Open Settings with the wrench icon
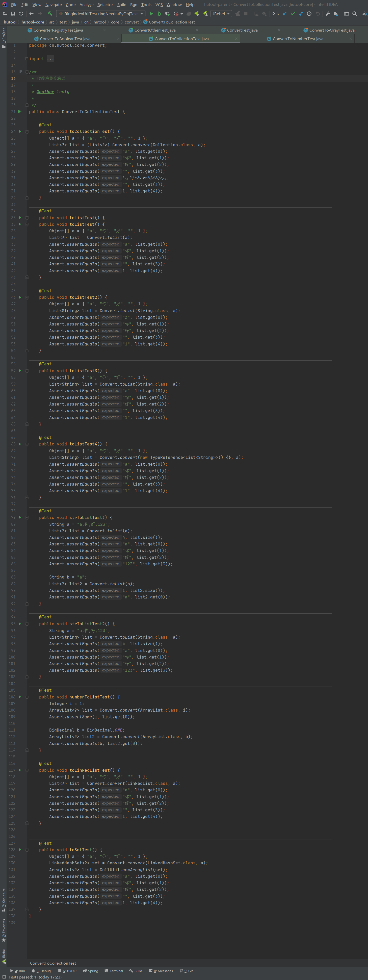The height and width of the screenshot is (980, 368). 328,14
